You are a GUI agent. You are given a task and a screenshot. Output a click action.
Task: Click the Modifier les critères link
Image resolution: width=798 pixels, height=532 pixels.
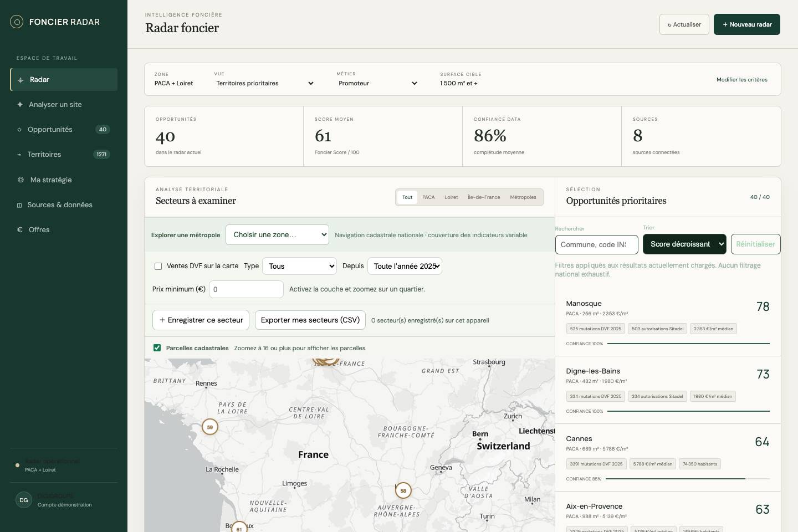(742, 80)
